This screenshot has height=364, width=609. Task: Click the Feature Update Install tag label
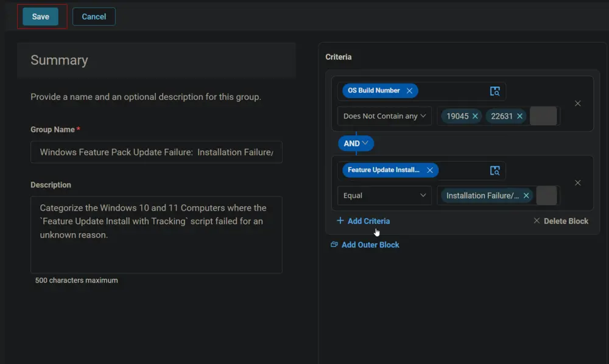[x=383, y=170]
